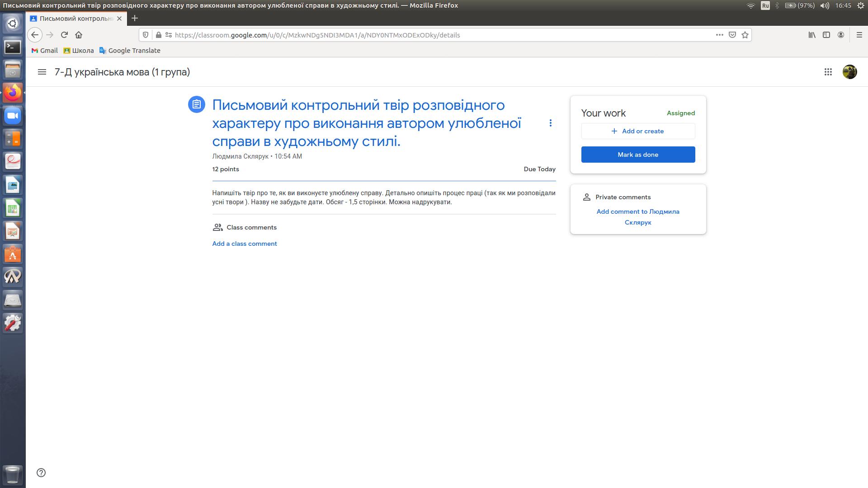Screen dimensions: 868x488
Task: Go to Firefox home page
Action: pos(79,35)
